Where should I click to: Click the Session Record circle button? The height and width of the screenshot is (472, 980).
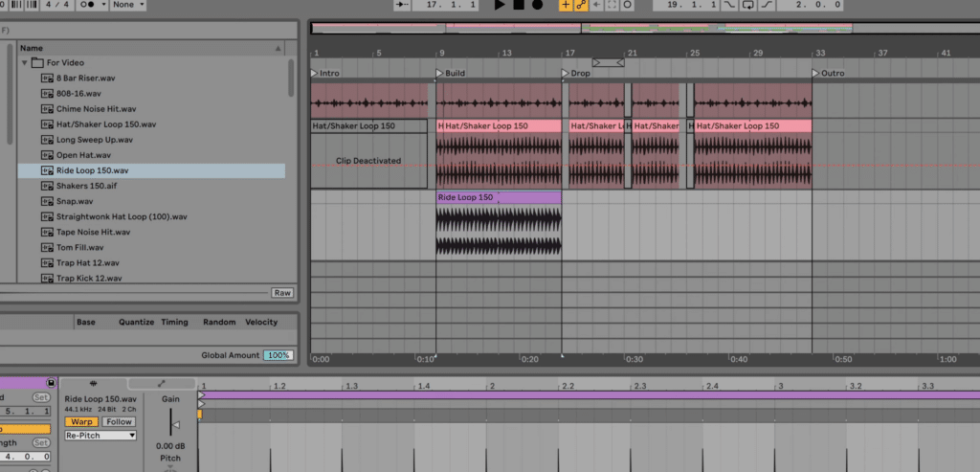point(627,5)
